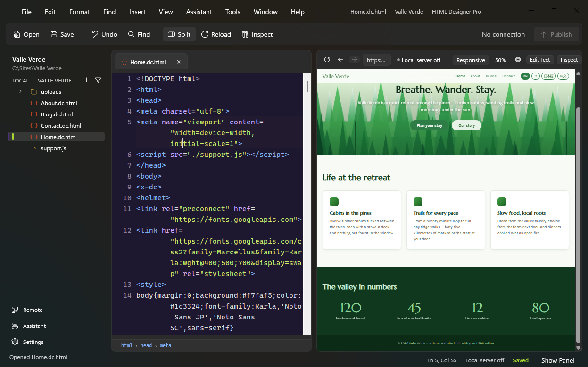Open the Assistant from sidebar
Image resolution: width=588 pixels, height=367 pixels.
point(29,326)
